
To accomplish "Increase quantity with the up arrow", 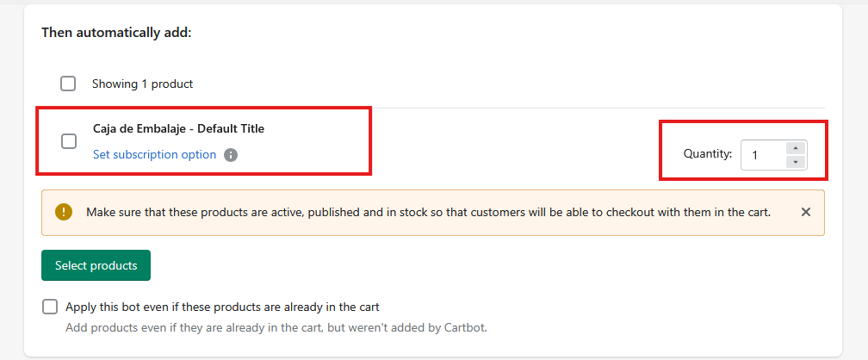I will point(796,147).
